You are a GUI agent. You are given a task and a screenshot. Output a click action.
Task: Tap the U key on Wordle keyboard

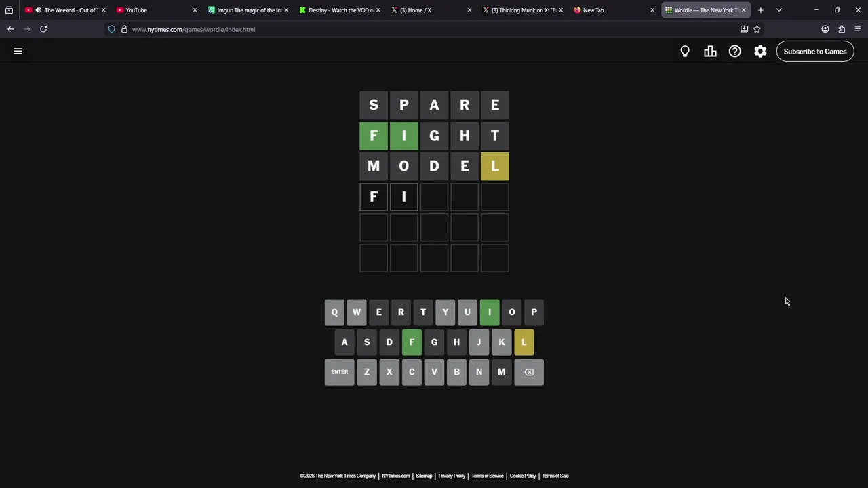click(x=467, y=312)
